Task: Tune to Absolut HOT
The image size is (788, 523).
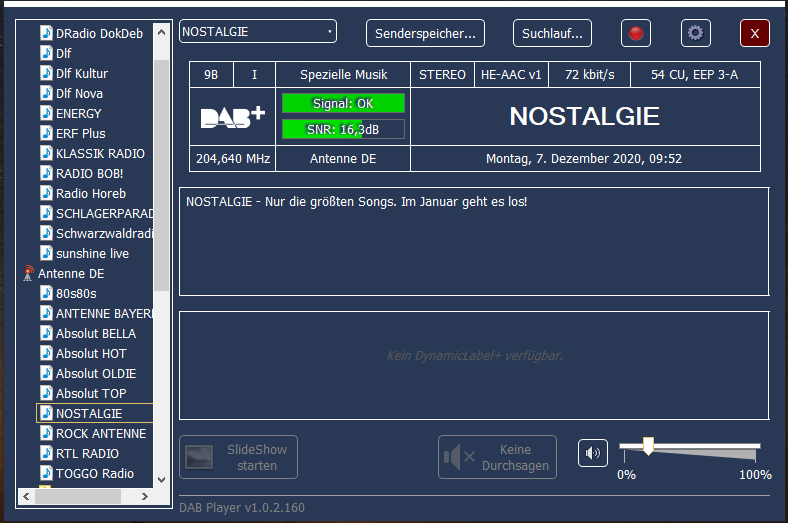Action: 91,354
